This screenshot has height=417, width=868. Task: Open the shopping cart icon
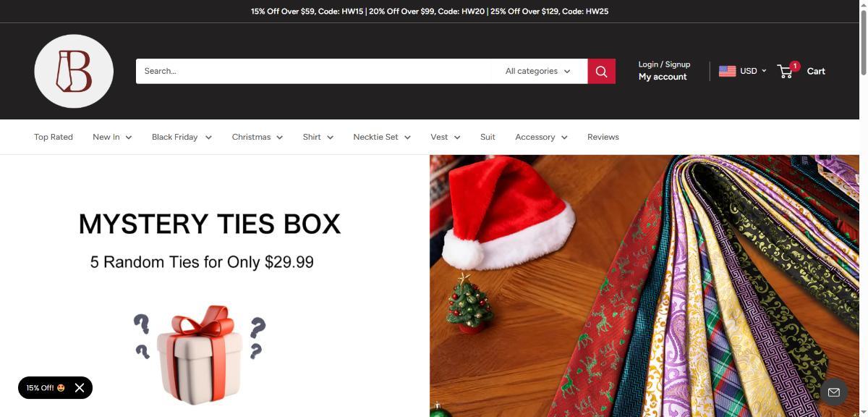coord(786,70)
